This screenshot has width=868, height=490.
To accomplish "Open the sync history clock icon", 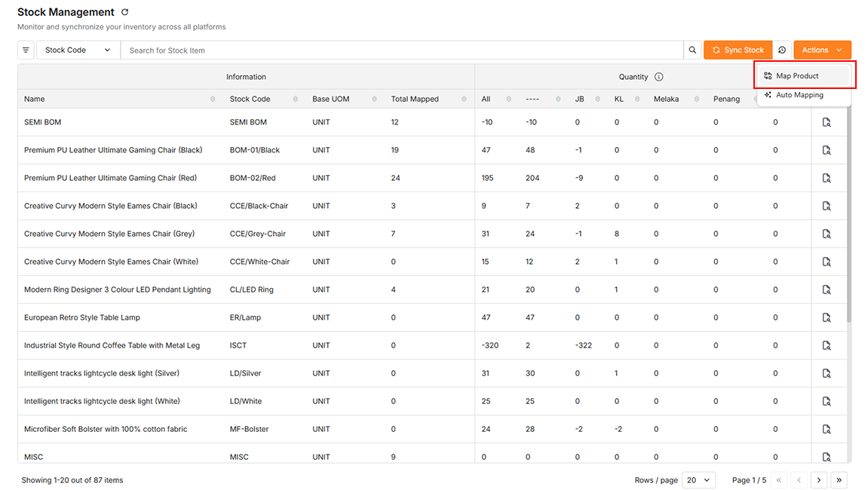I will [x=781, y=50].
